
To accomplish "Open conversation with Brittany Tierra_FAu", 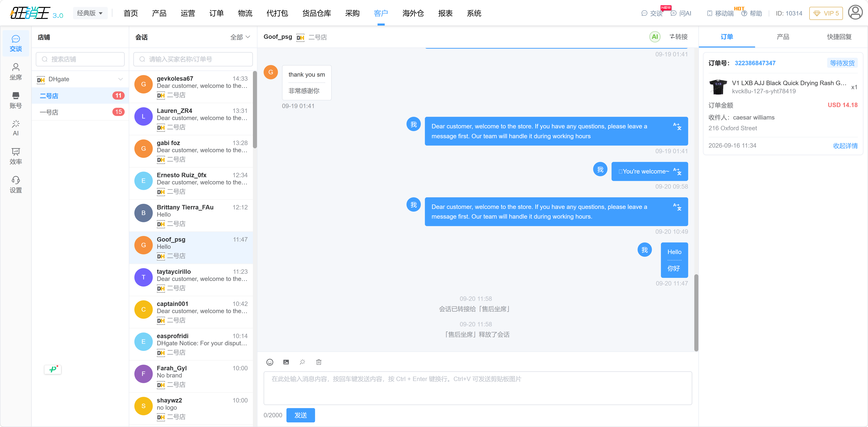I will click(191, 216).
